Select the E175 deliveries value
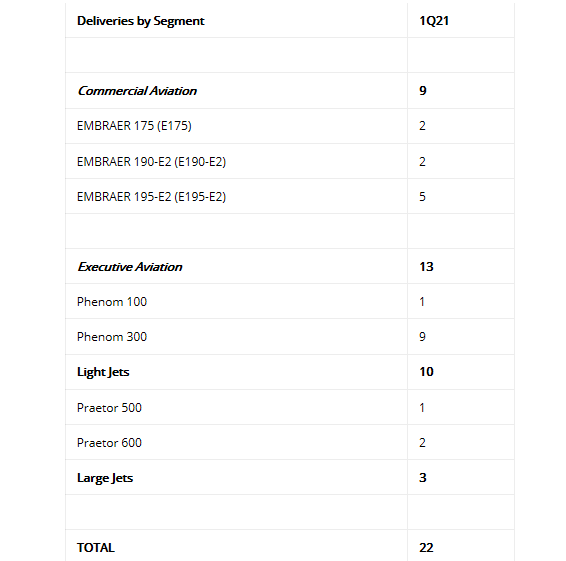Viewport: 566px width, 561px height. coord(422,126)
